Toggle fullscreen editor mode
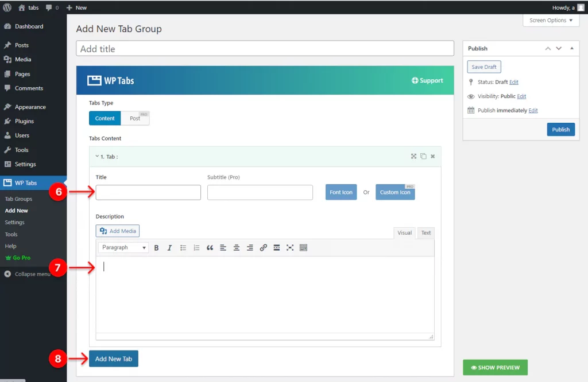The image size is (588, 382). click(x=290, y=248)
